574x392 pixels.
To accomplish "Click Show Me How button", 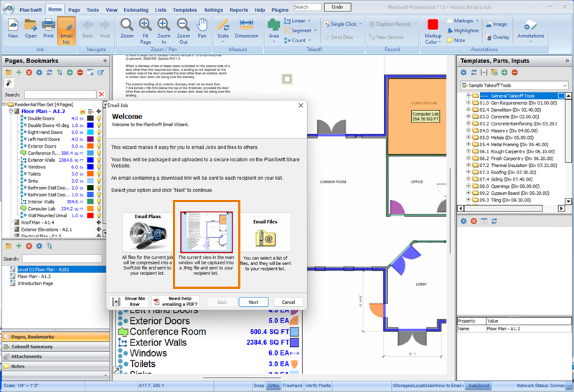I will click(x=129, y=301).
